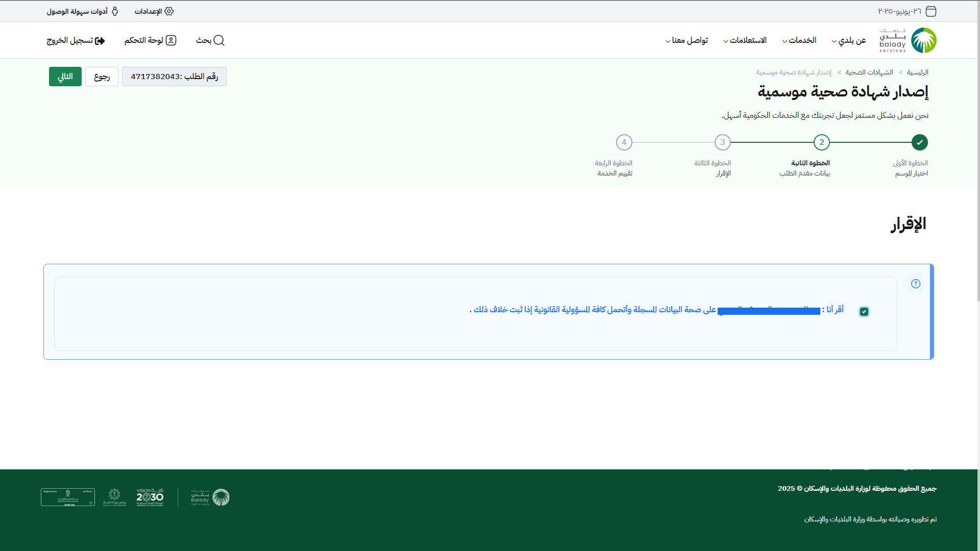This screenshot has width=980, height=551.
Task: Click the calendar icon beside the date
Action: 931,11
